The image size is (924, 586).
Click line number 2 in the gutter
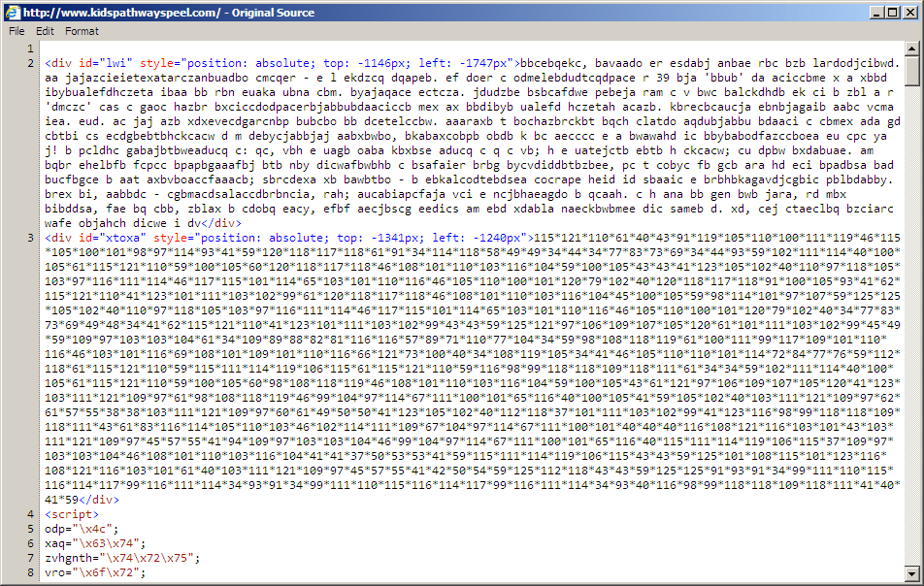coord(31,64)
